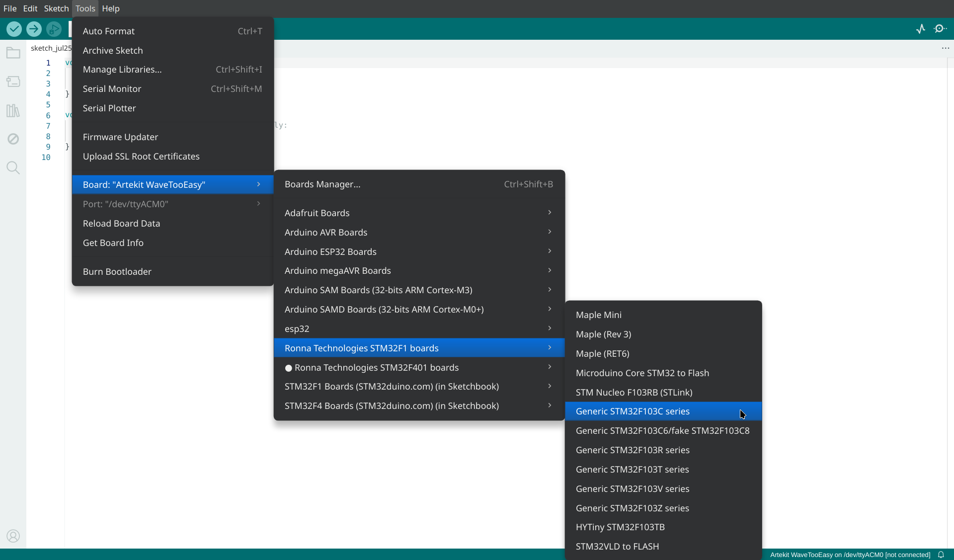Open the Search magnifier sidebar icon

point(13,168)
